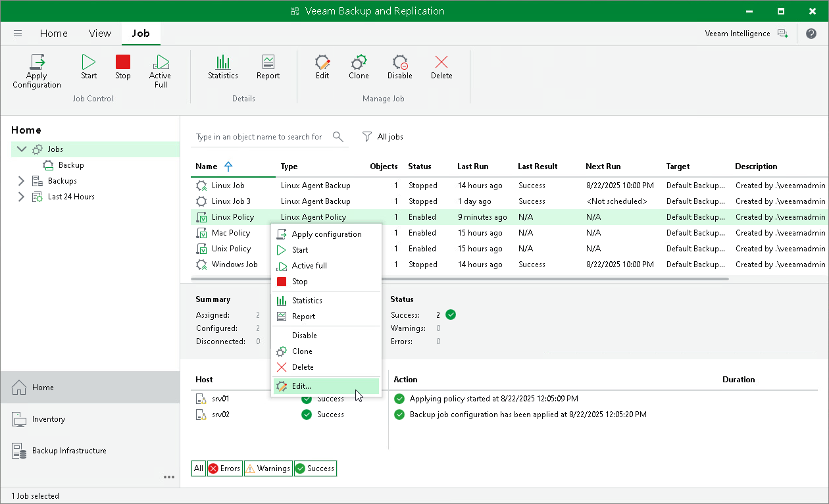Collapse the Jobs tree node

[x=21, y=149]
